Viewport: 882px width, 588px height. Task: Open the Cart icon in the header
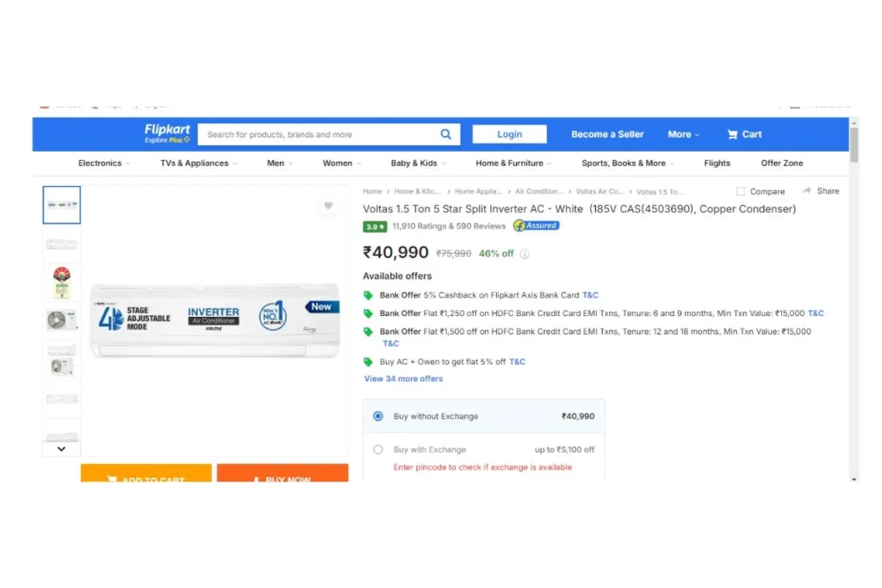732,134
